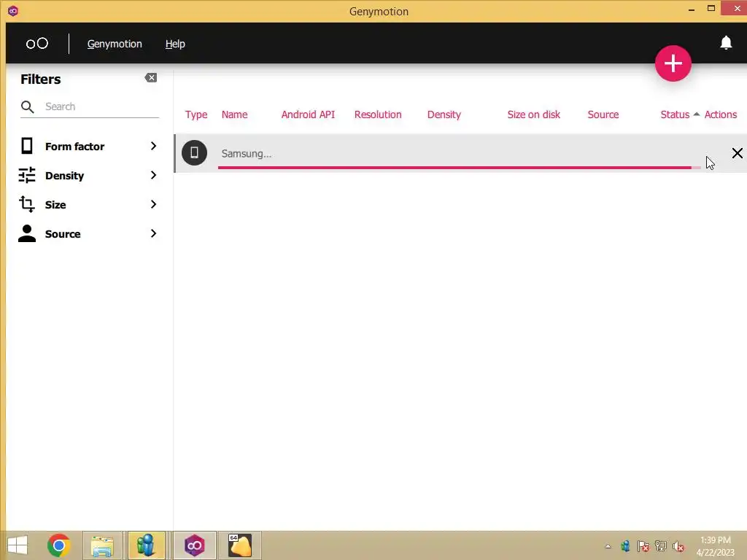Sort by Android API column

308,114
